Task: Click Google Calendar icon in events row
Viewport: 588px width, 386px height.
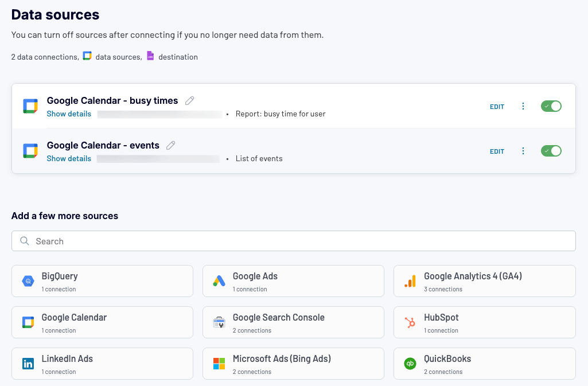Action: 30,151
